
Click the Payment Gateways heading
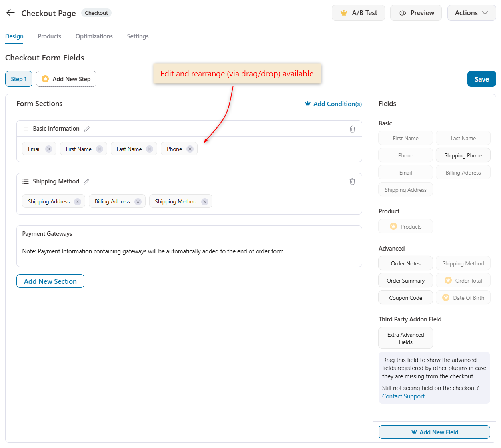click(47, 234)
